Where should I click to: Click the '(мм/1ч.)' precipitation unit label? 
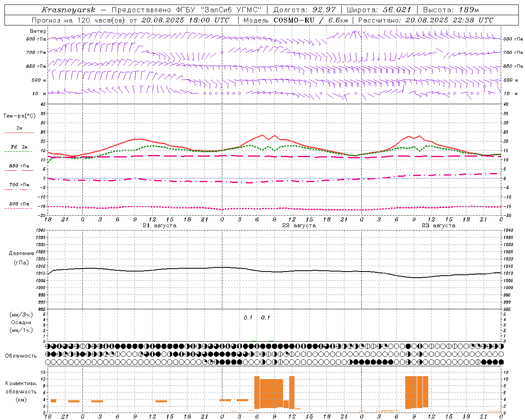[21, 330]
